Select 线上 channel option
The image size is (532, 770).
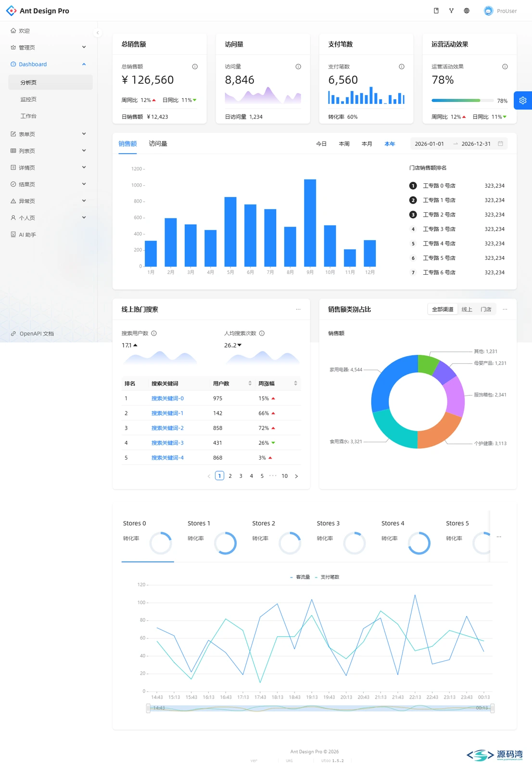(x=467, y=309)
